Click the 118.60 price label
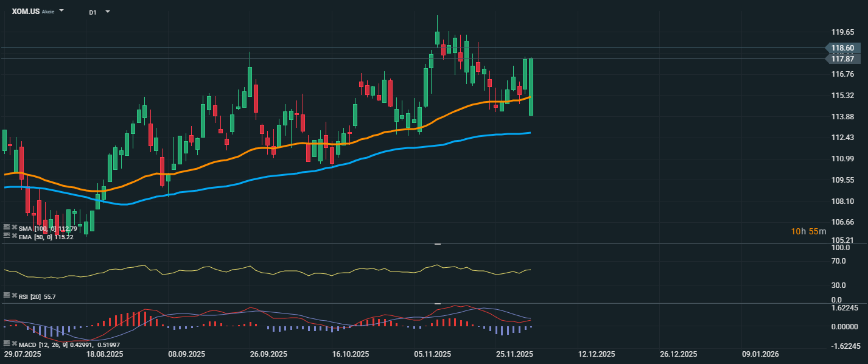This screenshot has height=364, width=868. (842, 48)
